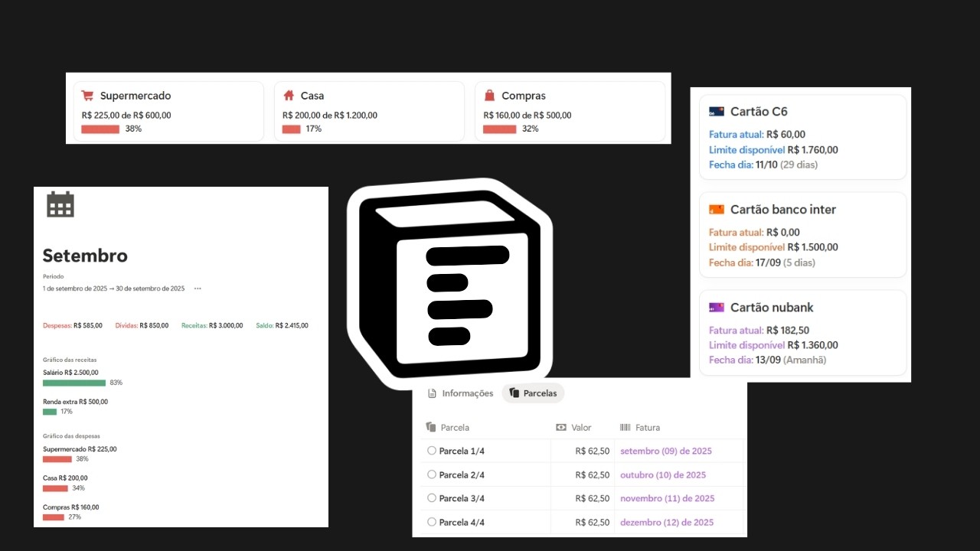Click the Cartão banco inter title

(783, 210)
